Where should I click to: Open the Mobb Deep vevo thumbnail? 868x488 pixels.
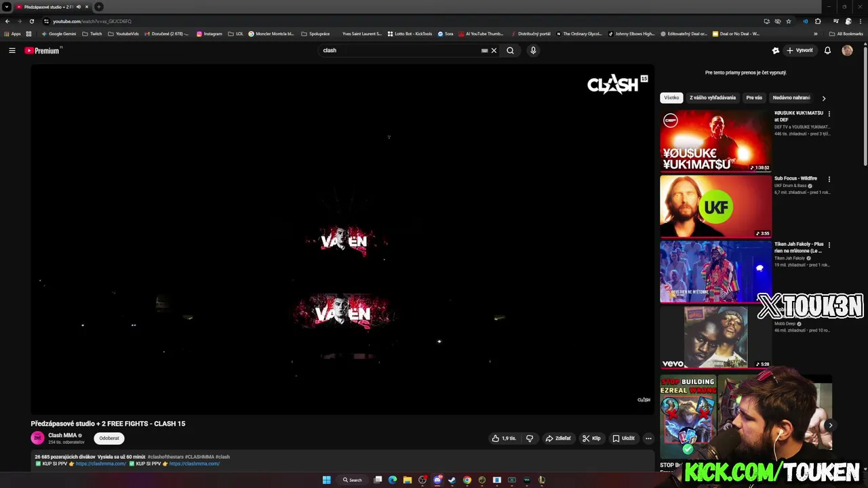pos(715,337)
